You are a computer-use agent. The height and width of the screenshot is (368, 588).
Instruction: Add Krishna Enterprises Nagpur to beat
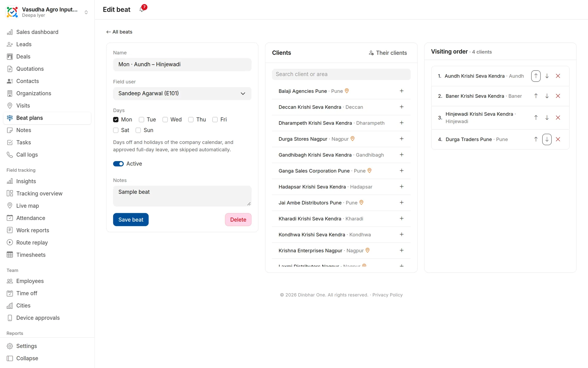[401, 251]
